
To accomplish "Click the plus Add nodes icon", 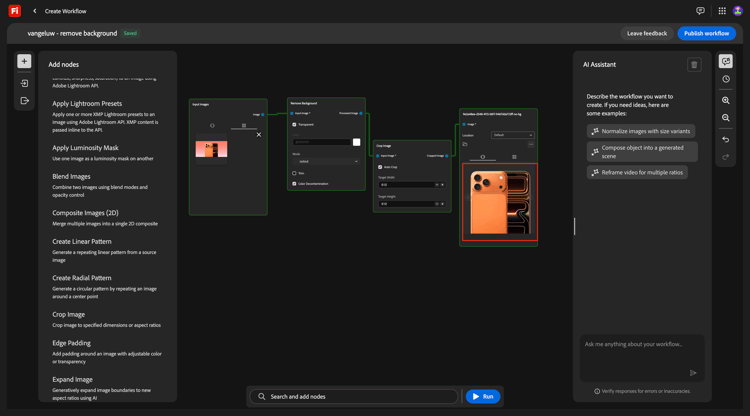I will [24, 61].
